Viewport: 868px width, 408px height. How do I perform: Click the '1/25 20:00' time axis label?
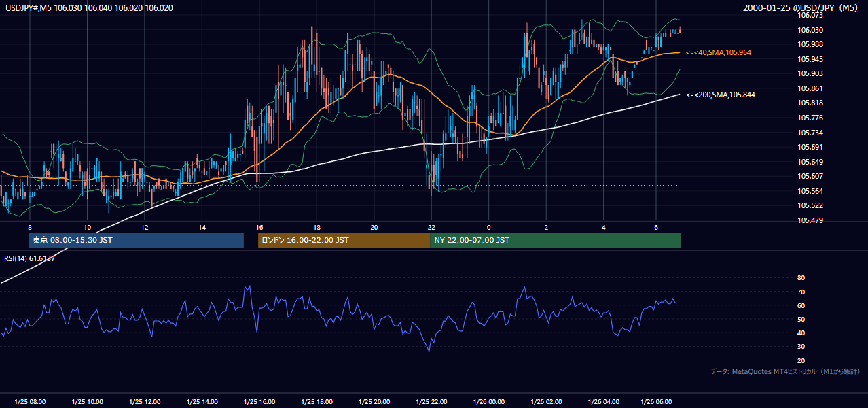374,402
